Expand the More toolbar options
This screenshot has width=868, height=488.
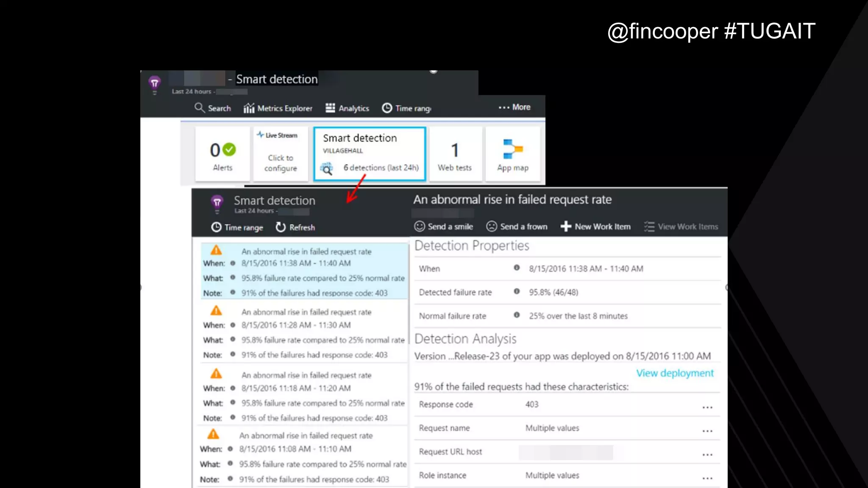click(515, 107)
